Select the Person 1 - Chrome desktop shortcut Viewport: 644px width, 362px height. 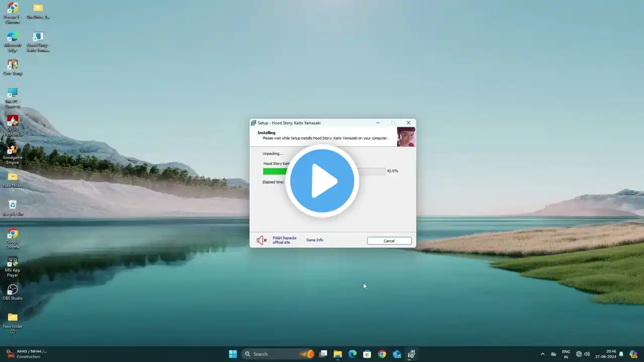[x=13, y=14]
